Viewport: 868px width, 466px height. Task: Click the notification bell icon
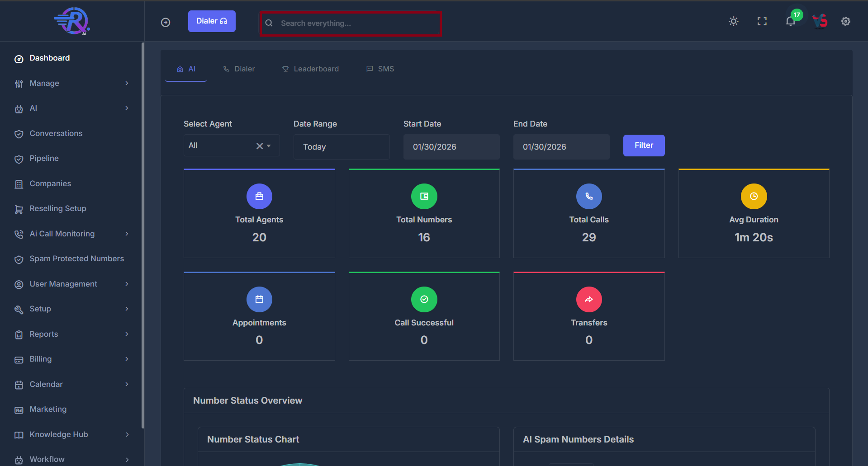790,21
